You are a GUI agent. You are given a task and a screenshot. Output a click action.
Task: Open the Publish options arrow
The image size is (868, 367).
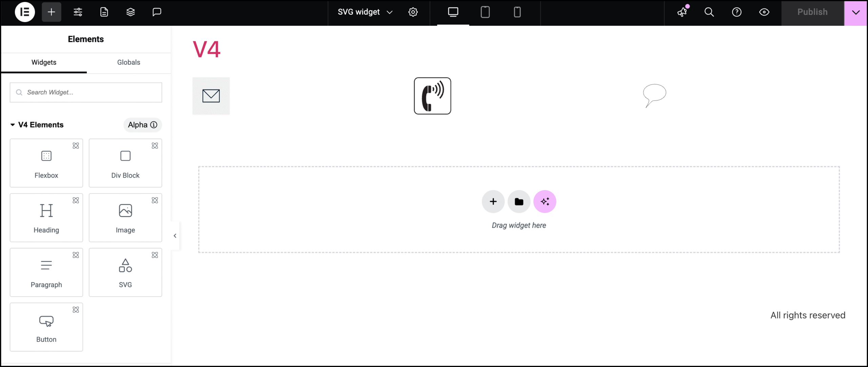pos(856,13)
